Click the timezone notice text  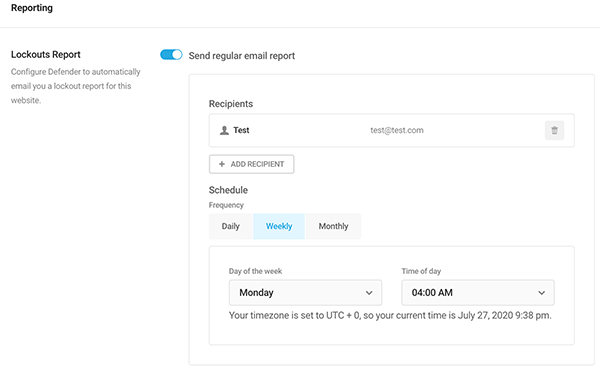tap(390, 315)
